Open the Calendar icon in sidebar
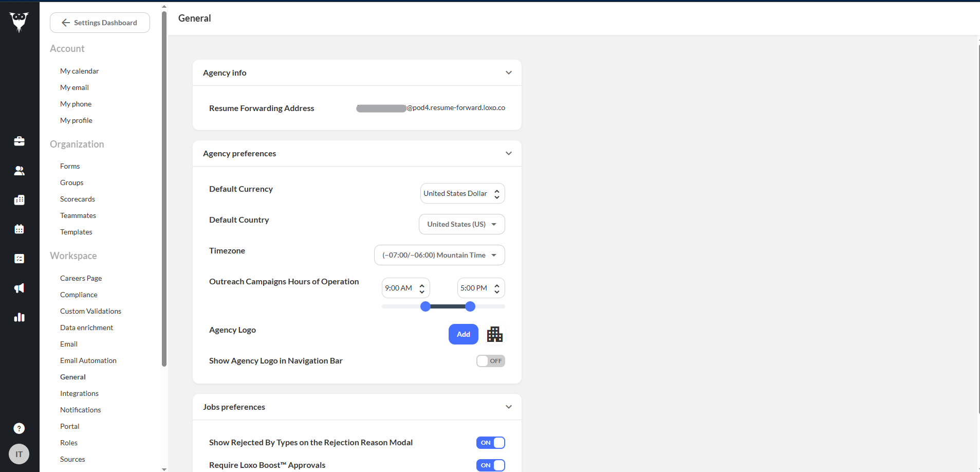The width and height of the screenshot is (980, 472). pos(19,229)
